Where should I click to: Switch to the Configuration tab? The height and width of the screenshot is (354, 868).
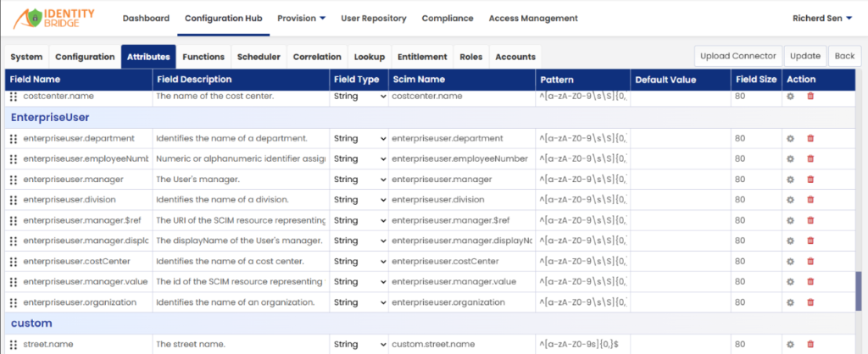(85, 57)
